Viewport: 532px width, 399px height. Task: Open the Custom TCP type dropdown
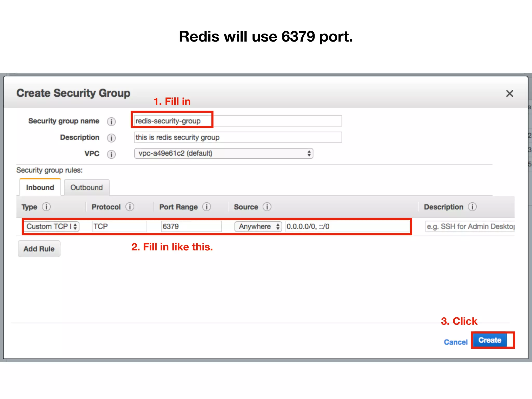tap(52, 226)
